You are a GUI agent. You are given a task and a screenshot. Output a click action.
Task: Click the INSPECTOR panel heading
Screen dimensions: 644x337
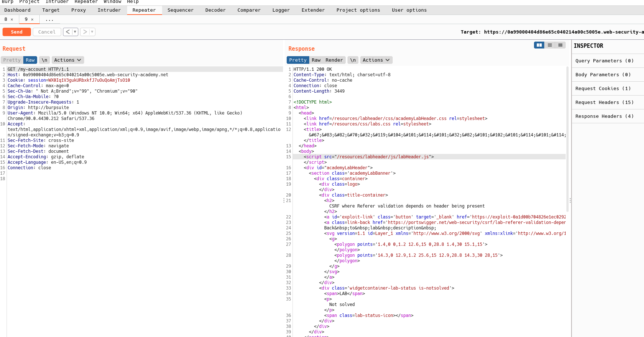tap(589, 46)
